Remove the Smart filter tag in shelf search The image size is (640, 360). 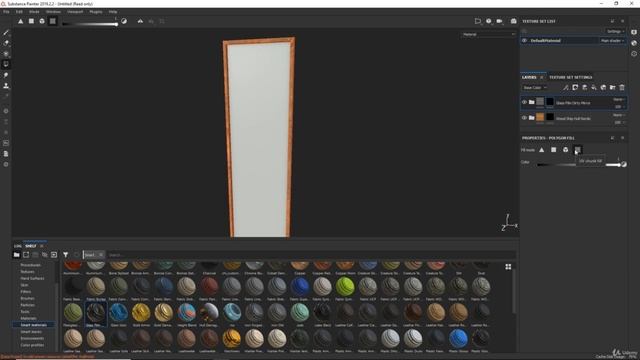point(101,255)
